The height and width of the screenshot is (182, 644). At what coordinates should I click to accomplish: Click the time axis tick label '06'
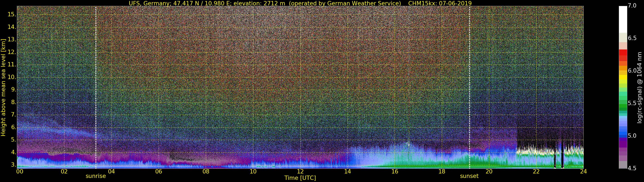[x=158, y=172]
